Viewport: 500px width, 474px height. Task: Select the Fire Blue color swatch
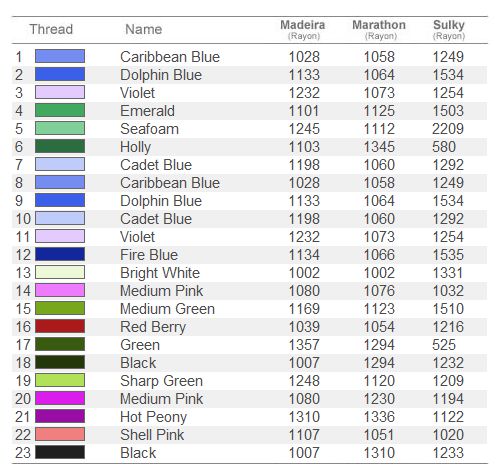pyautogui.click(x=60, y=254)
